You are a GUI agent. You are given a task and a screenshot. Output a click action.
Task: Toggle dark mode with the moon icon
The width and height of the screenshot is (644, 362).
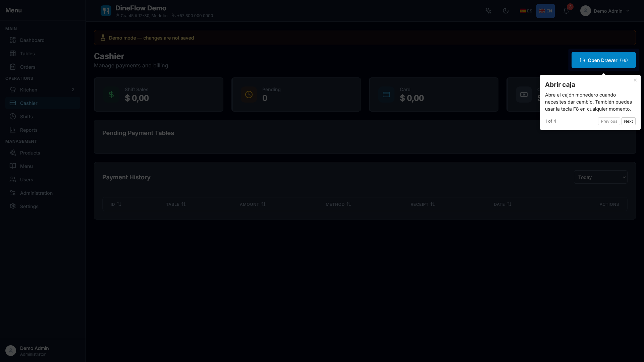(506, 11)
